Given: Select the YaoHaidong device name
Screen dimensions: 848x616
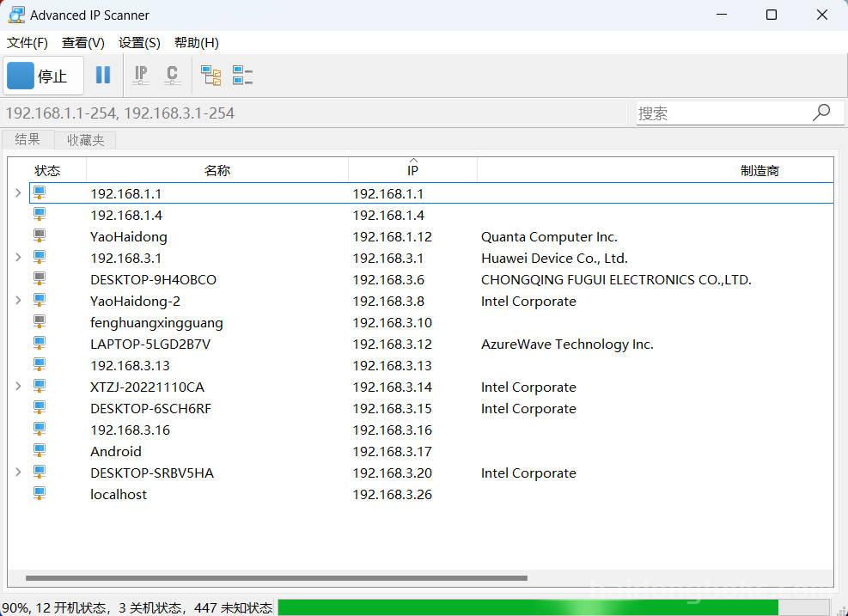Looking at the screenshot, I should [129, 237].
